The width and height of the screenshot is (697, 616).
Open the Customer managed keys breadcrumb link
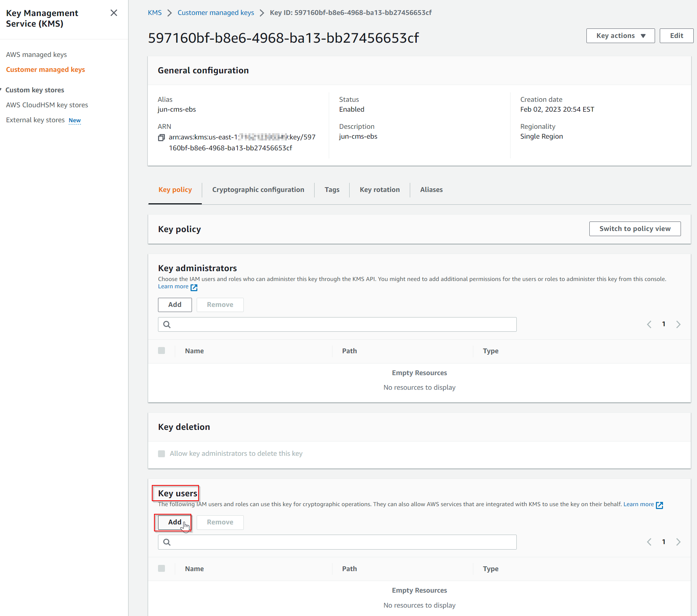[215, 12]
